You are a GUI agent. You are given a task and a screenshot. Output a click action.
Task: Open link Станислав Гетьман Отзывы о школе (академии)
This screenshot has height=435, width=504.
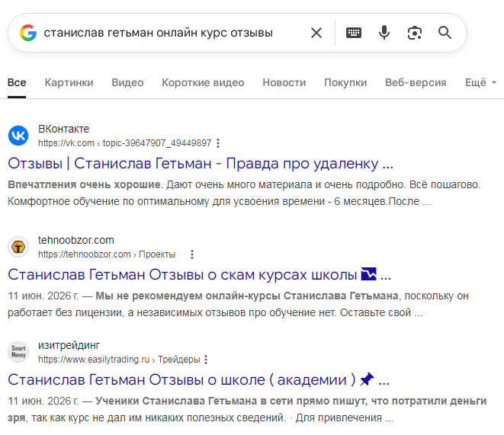198,380
